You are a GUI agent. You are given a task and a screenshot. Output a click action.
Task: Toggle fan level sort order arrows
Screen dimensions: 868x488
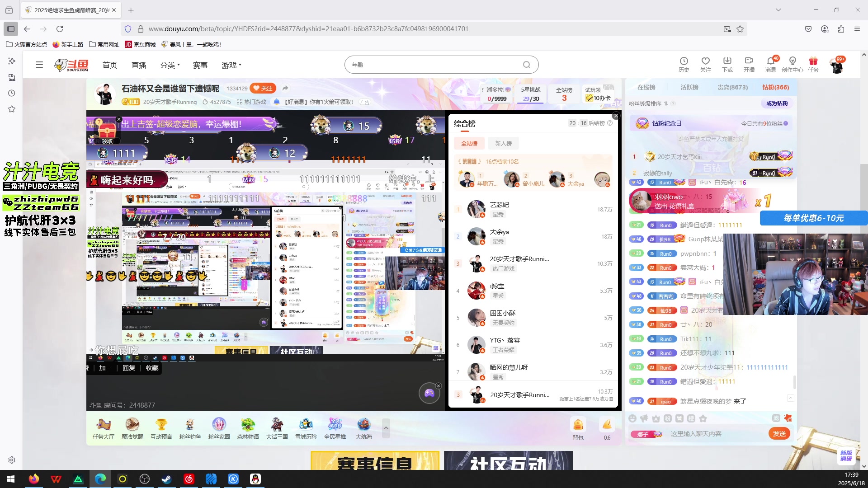click(x=666, y=103)
